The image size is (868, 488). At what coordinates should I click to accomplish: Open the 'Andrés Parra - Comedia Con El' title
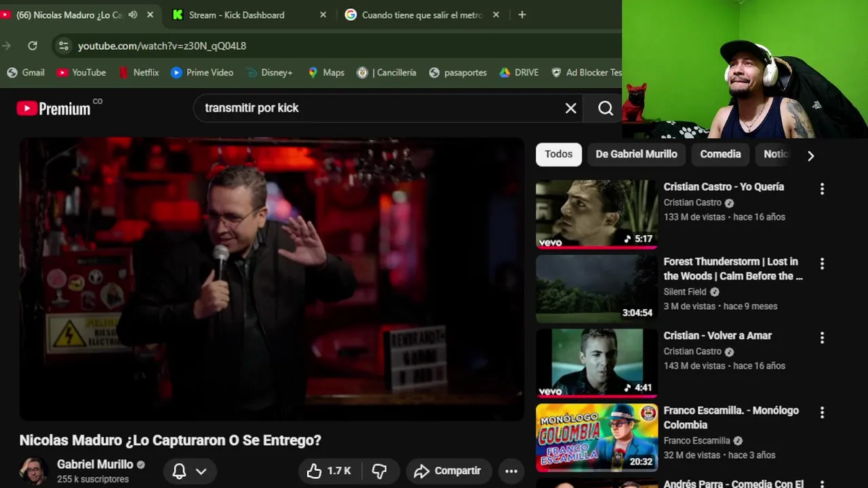click(733, 483)
